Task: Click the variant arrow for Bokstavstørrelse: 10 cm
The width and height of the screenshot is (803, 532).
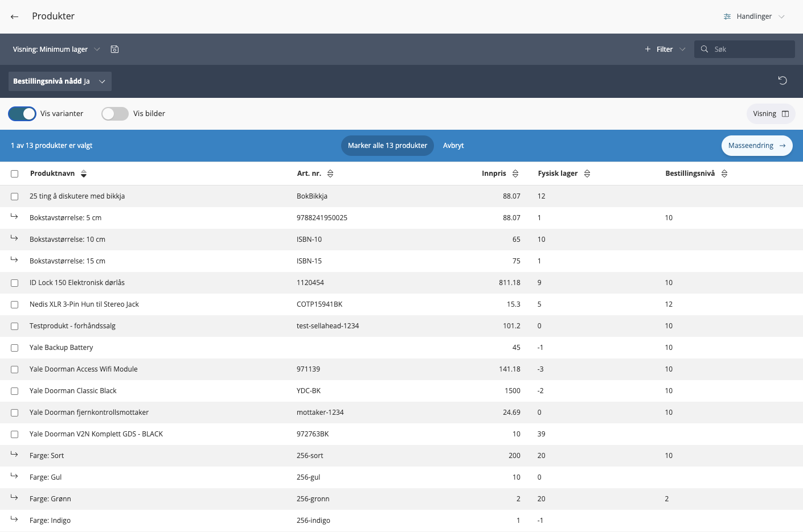Action: click(14, 238)
